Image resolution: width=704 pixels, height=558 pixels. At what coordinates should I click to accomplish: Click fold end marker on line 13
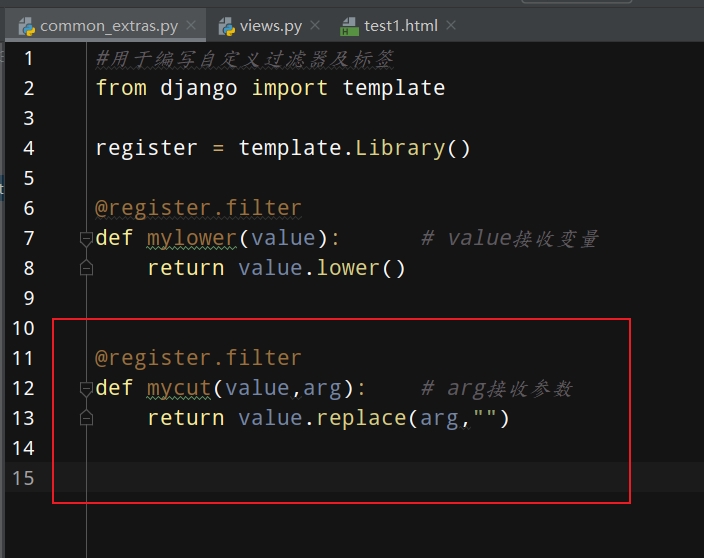point(86,418)
